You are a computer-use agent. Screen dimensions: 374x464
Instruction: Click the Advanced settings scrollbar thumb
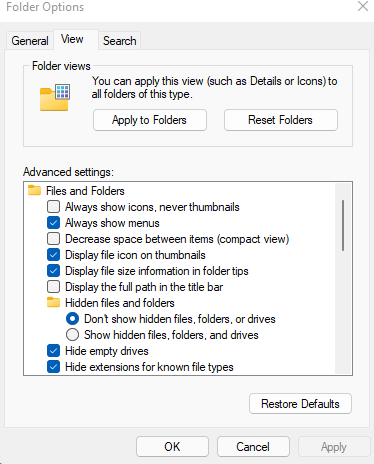pos(343,225)
